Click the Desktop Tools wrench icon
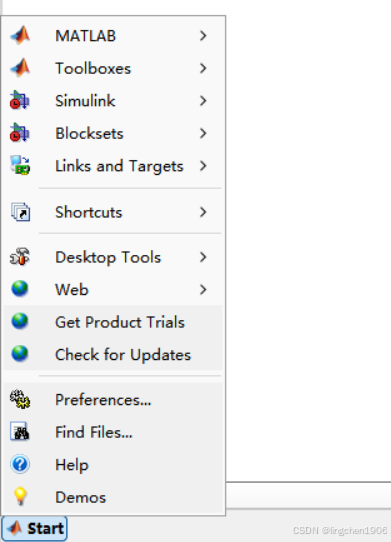 pyautogui.click(x=20, y=257)
